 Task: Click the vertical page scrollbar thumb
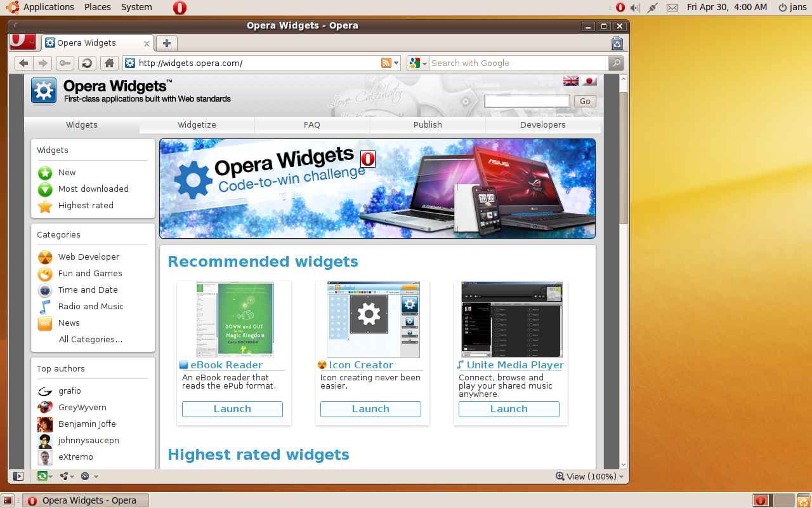tap(624, 157)
